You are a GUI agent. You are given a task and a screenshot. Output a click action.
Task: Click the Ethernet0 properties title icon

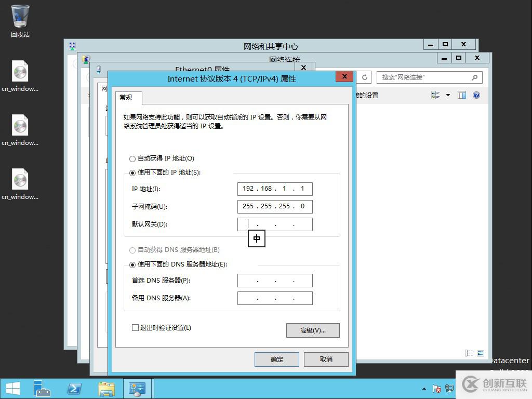[x=99, y=69]
